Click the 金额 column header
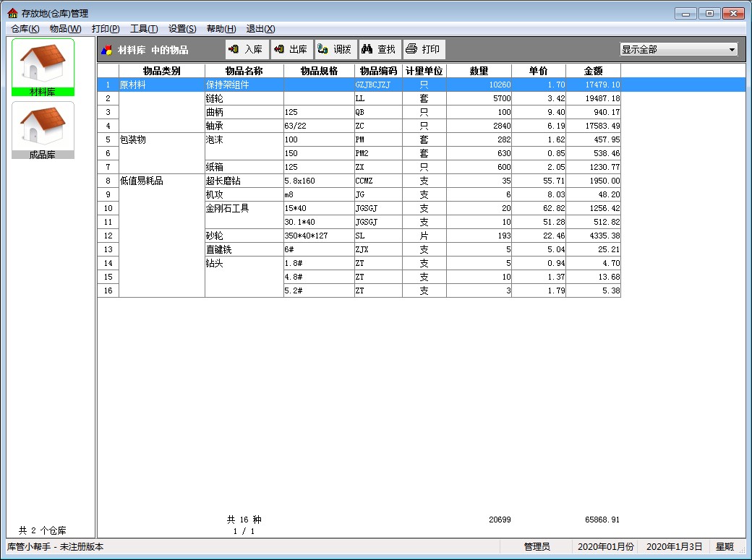This screenshot has height=560, width=752. (x=593, y=71)
